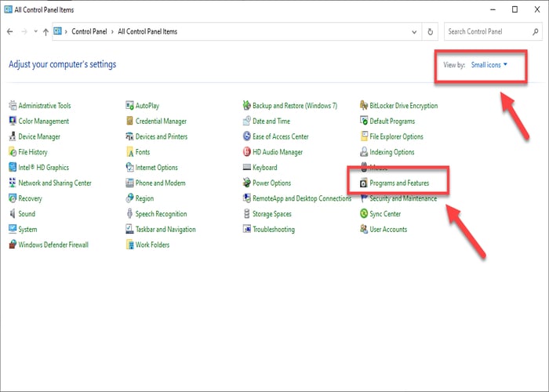Open Device Manager icon

click(13, 136)
